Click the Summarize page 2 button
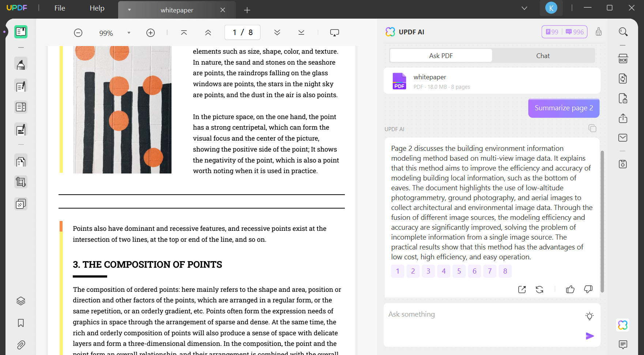The width and height of the screenshot is (644, 355). coord(563,108)
